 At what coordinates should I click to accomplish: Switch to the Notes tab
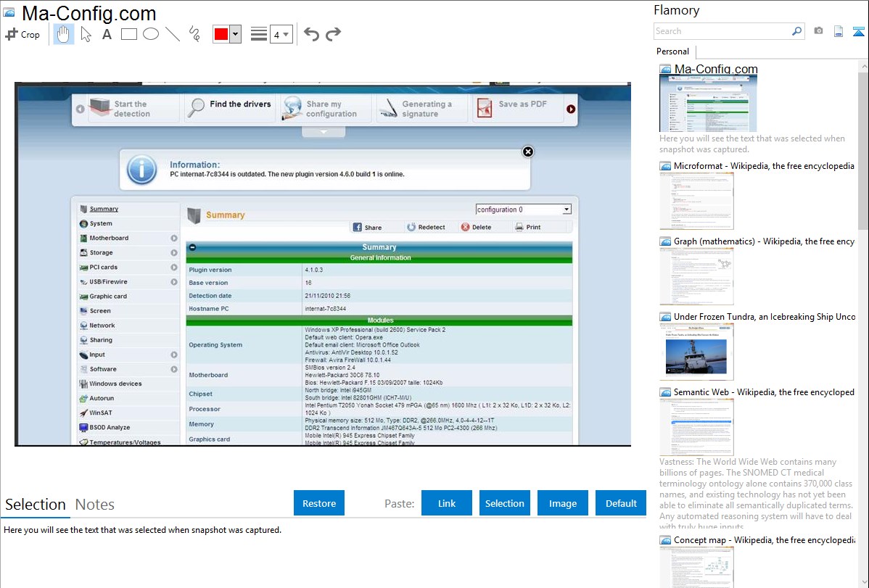click(x=95, y=505)
